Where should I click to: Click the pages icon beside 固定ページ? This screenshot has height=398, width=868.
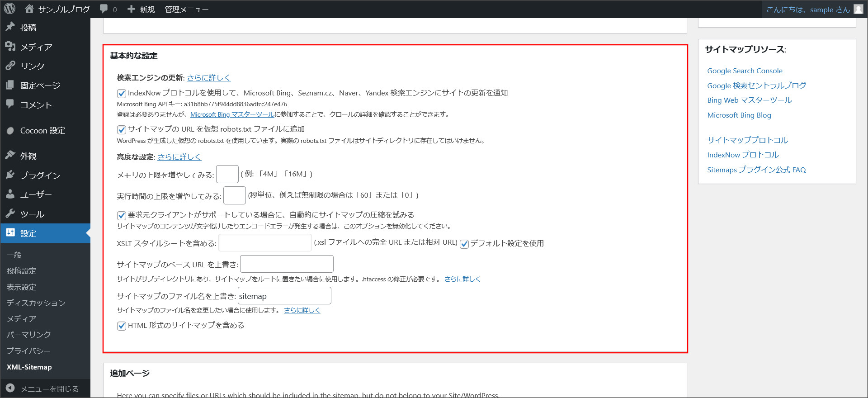coord(10,85)
